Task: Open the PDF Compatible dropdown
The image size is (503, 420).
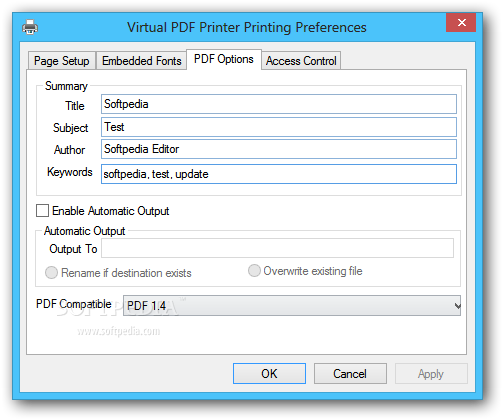Action: (292, 306)
